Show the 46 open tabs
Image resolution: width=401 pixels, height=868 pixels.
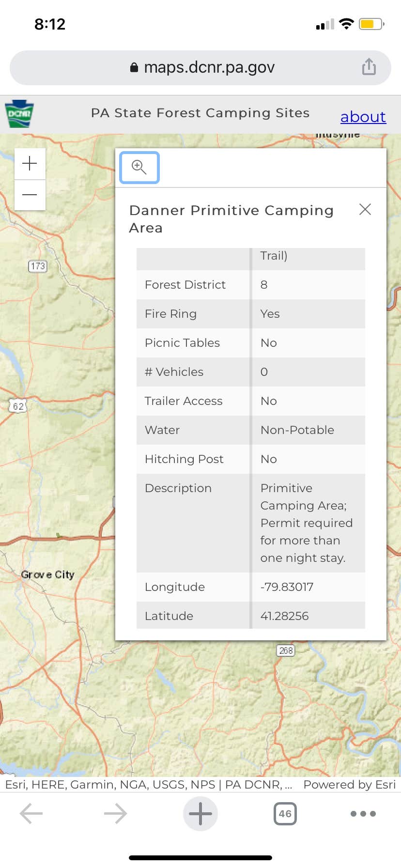click(285, 814)
